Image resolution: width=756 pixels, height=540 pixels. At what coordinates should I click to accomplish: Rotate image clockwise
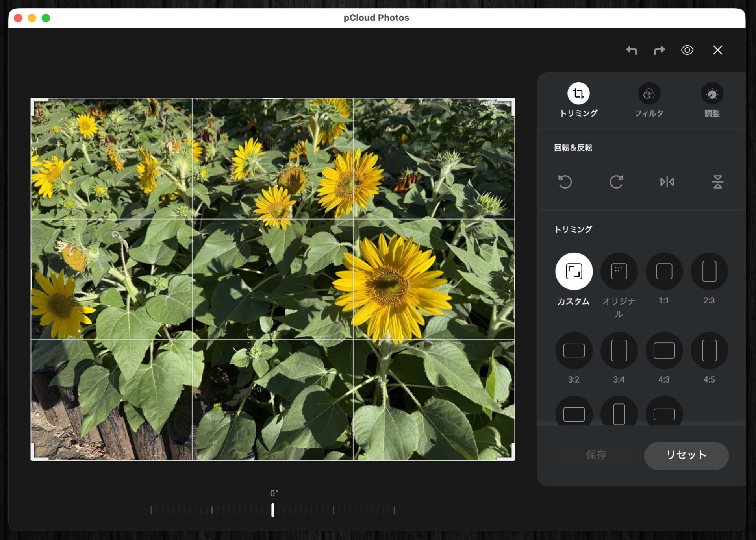616,182
